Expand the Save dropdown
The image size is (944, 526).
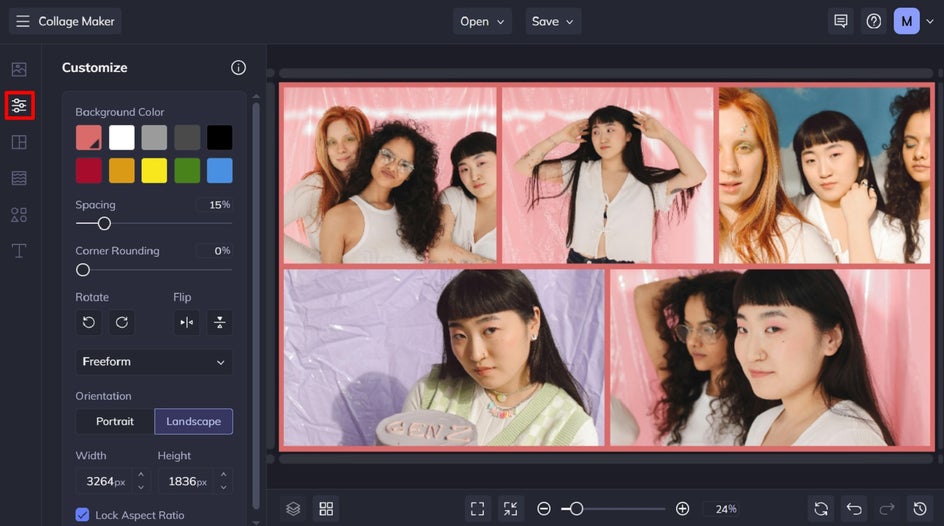coord(553,21)
